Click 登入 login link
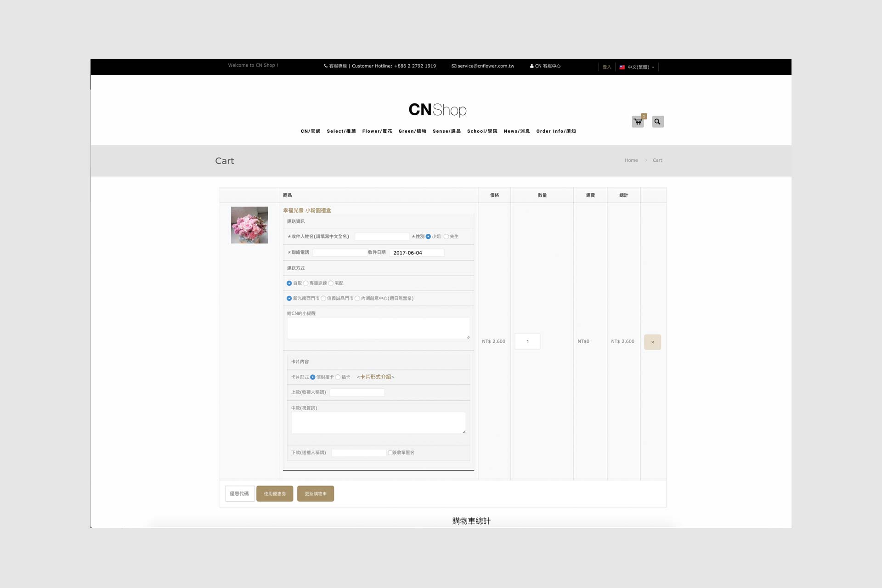The image size is (882, 588). point(607,67)
